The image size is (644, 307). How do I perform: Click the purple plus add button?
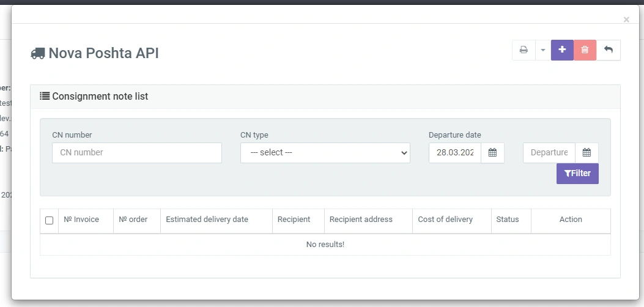click(562, 50)
